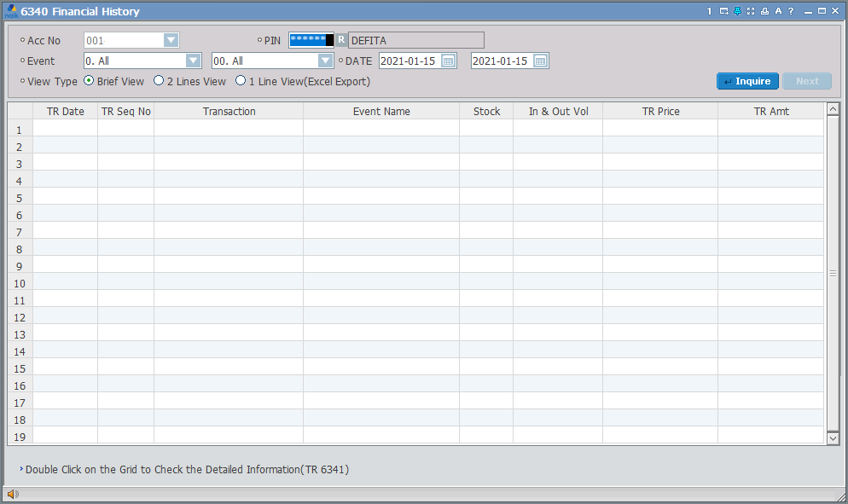The image size is (848, 504).
Task: Click the font size 'A' icon
Action: 778,11
